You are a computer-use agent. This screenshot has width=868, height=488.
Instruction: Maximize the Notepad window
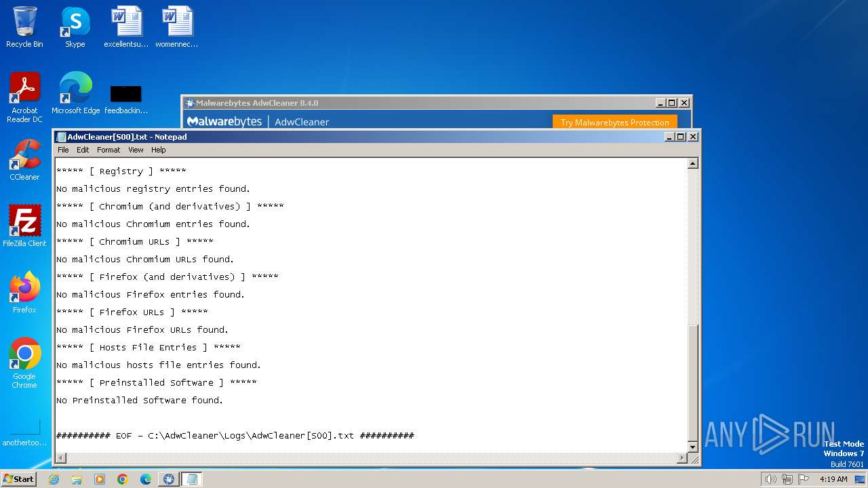click(682, 137)
